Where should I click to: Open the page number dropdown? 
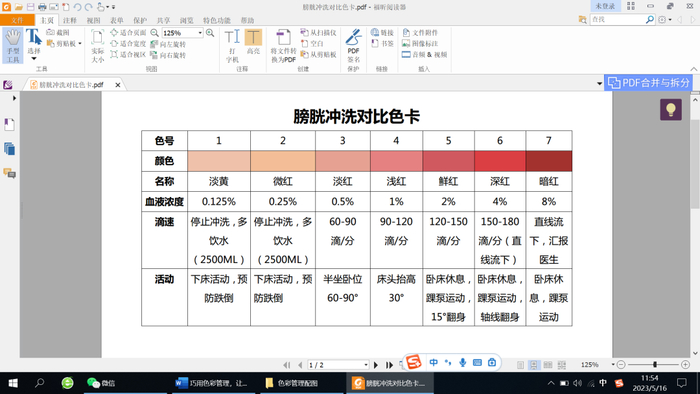(x=366, y=365)
